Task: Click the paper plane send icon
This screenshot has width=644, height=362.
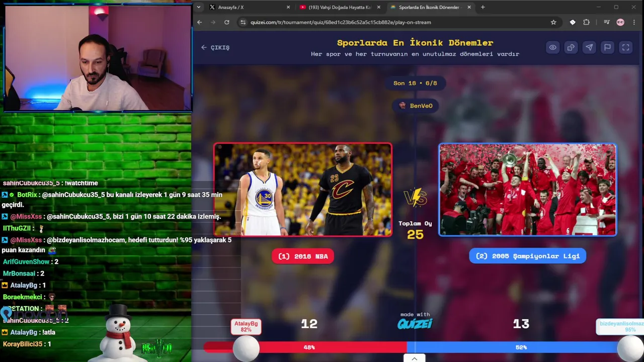Action: pos(589,47)
